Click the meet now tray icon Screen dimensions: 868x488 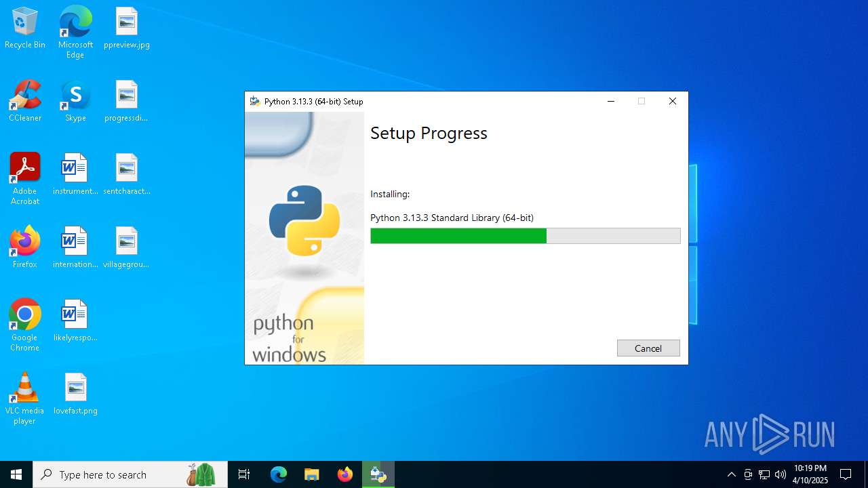(x=748, y=474)
